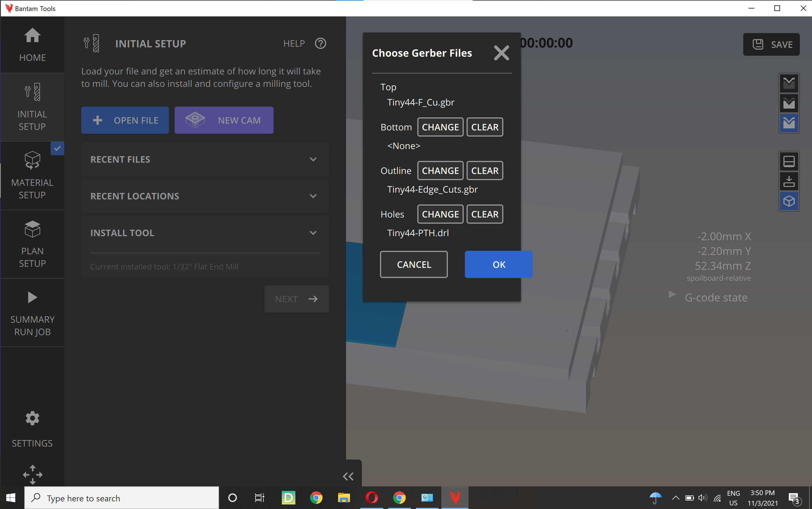812x509 pixels.
Task: Click the Wi-Fi network tray icon
Action: click(x=718, y=498)
